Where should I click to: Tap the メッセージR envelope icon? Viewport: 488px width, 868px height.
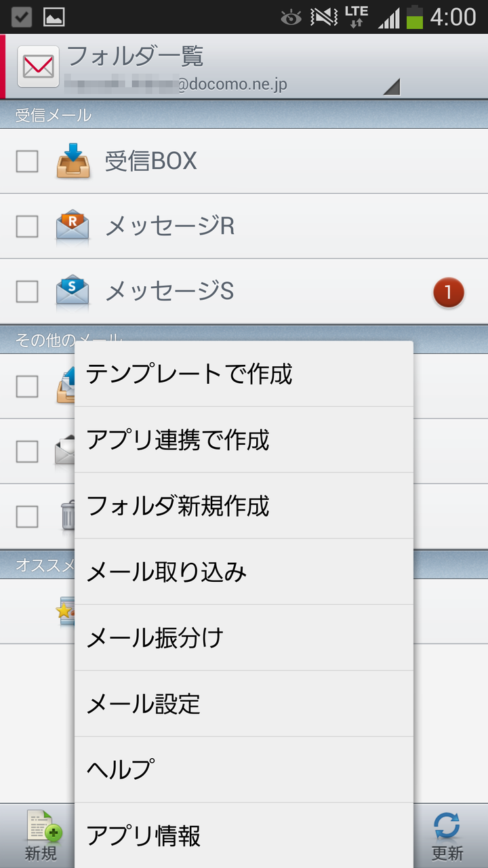(73, 226)
